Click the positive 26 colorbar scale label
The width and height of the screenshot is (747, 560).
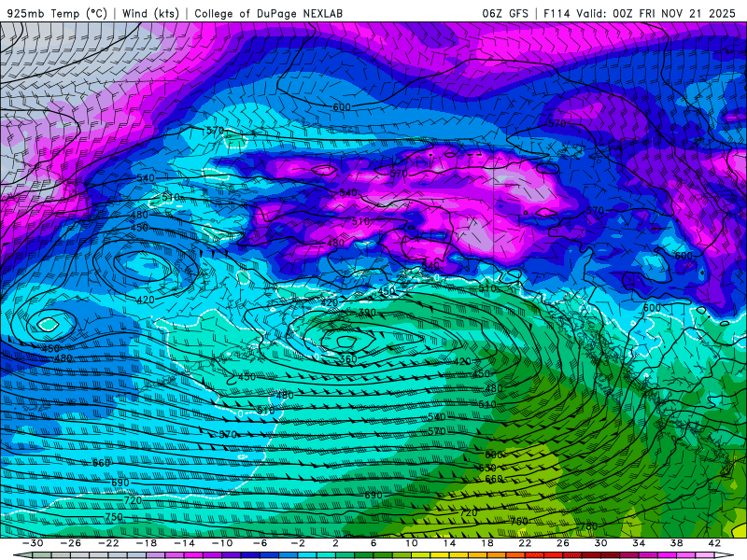(x=563, y=543)
